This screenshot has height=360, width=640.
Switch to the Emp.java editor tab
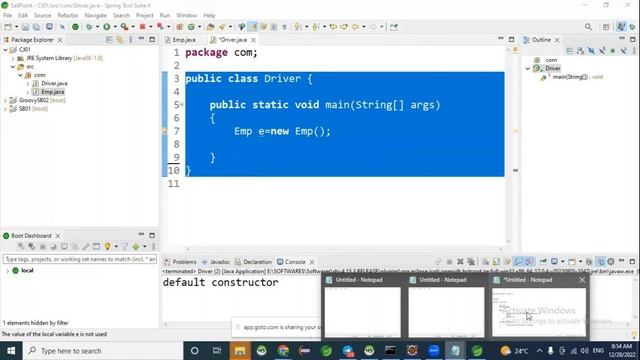[x=183, y=40]
